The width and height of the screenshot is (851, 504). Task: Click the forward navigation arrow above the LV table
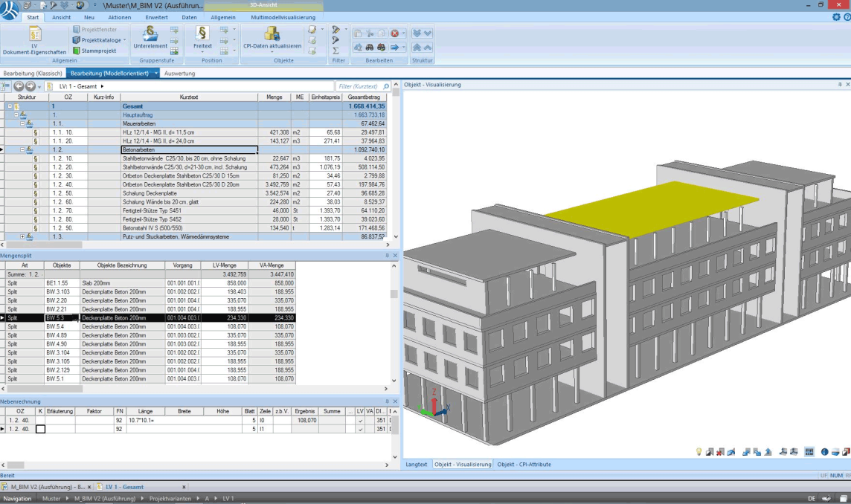click(x=30, y=86)
